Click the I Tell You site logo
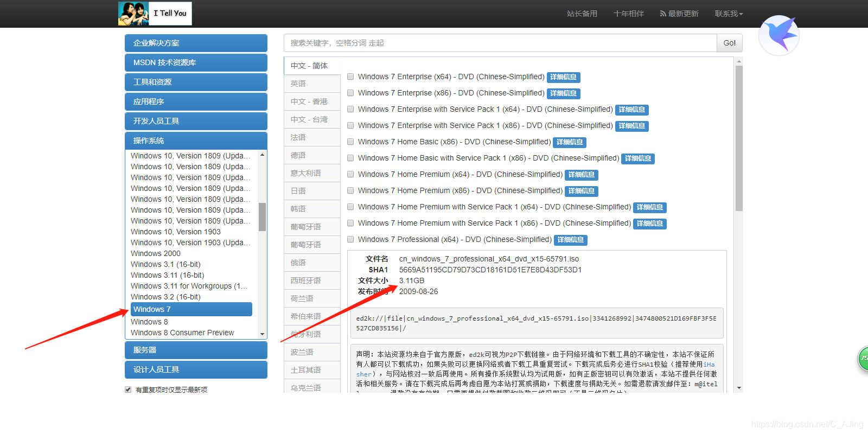Image resolution: width=868 pixels, height=434 pixels. [155, 14]
